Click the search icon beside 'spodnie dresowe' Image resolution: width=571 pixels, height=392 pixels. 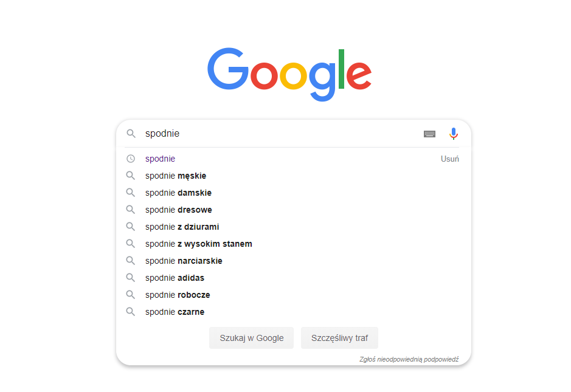coord(131,210)
